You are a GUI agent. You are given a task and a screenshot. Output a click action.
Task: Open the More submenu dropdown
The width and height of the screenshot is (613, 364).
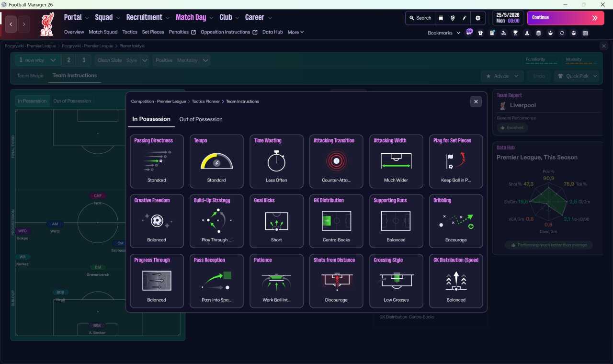point(295,32)
